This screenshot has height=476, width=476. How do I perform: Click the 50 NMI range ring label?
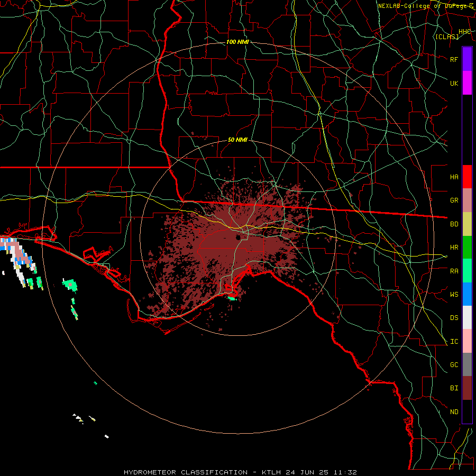[x=237, y=140]
